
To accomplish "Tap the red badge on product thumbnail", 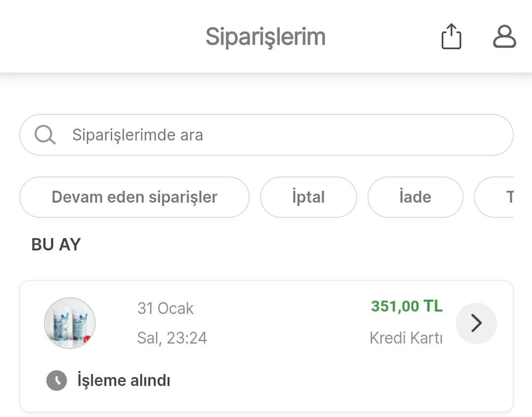I will [x=88, y=339].
